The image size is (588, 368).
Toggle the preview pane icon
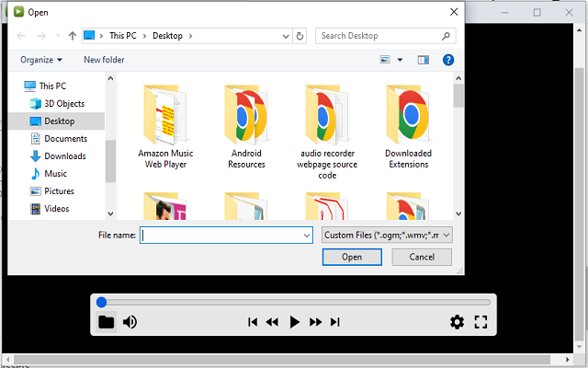pos(423,60)
